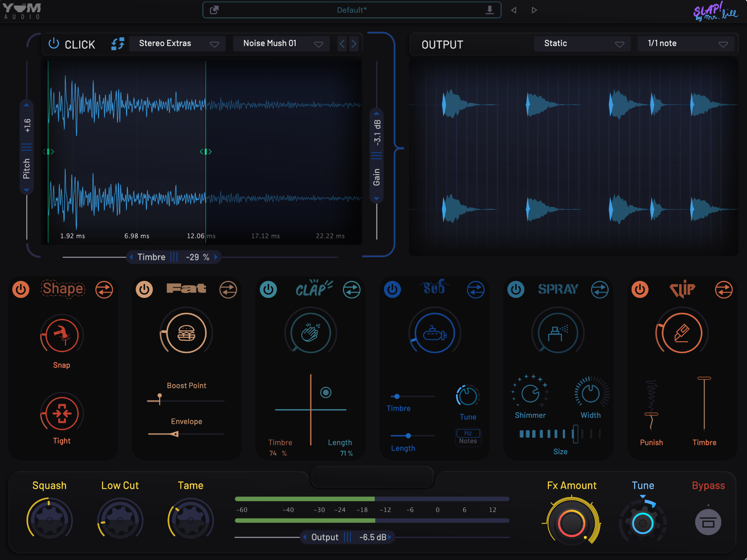Viewport: 747px width, 560px height.
Task: Open the Stereo Extras category dropdown
Action: click(x=177, y=44)
